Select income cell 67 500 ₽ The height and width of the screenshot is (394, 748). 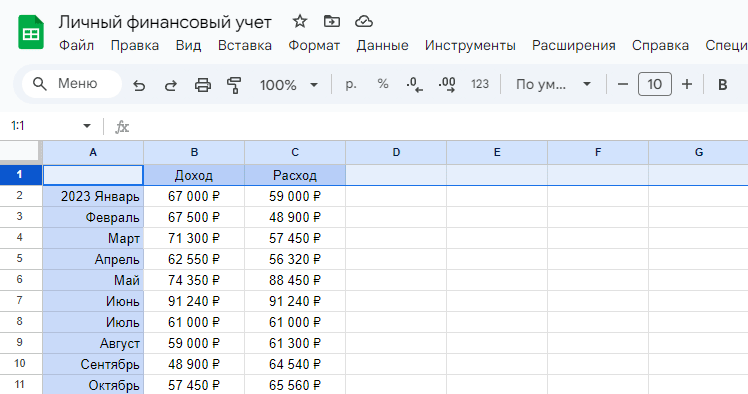click(x=194, y=217)
